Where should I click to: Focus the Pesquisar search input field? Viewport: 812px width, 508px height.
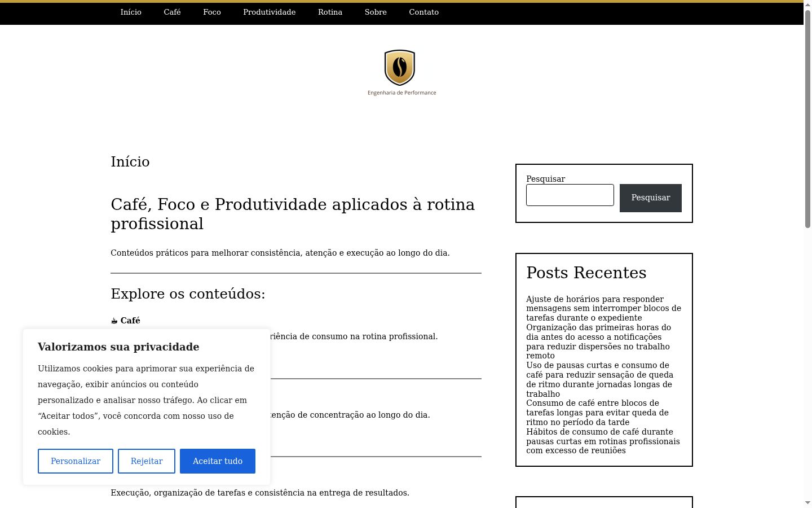[x=570, y=195]
